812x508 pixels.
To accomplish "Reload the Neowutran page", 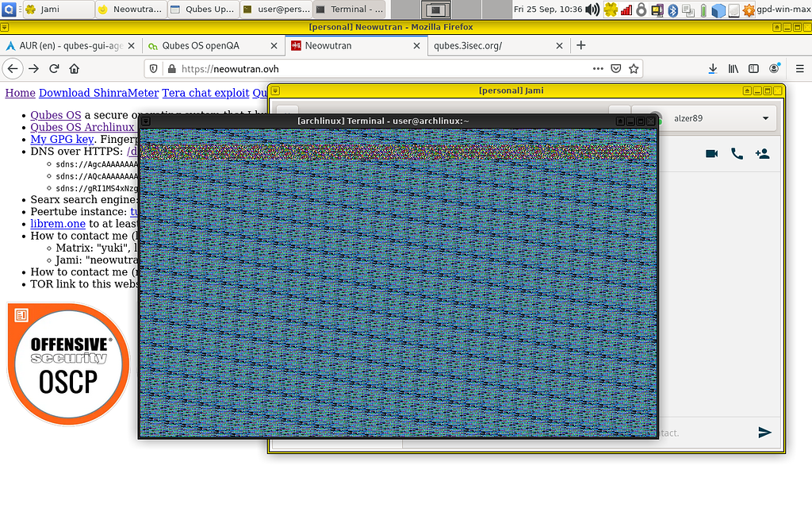I will (52, 68).
